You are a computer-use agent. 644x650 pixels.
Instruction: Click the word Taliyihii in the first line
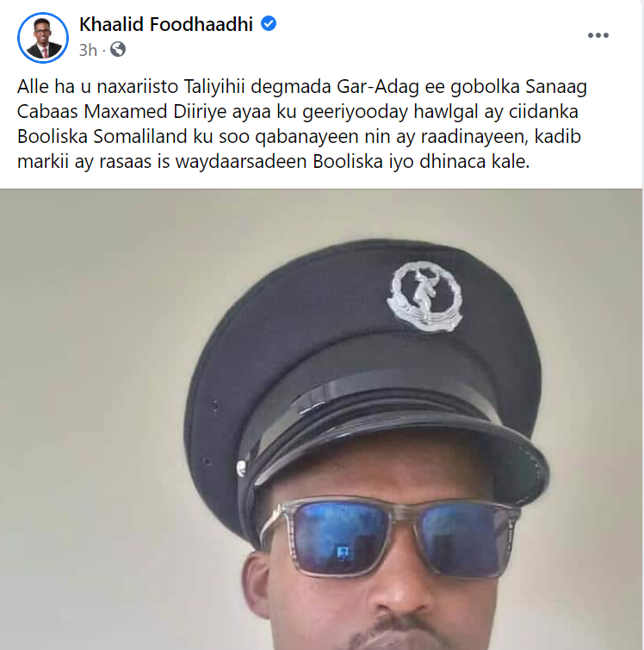[214, 87]
